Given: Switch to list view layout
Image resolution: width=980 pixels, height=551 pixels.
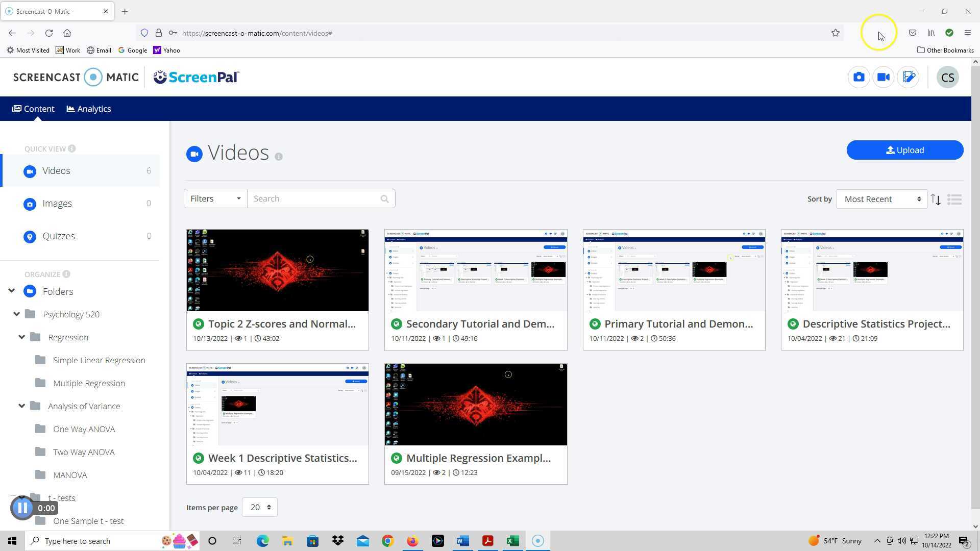Looking at the screenshot, I should (954, 199).
